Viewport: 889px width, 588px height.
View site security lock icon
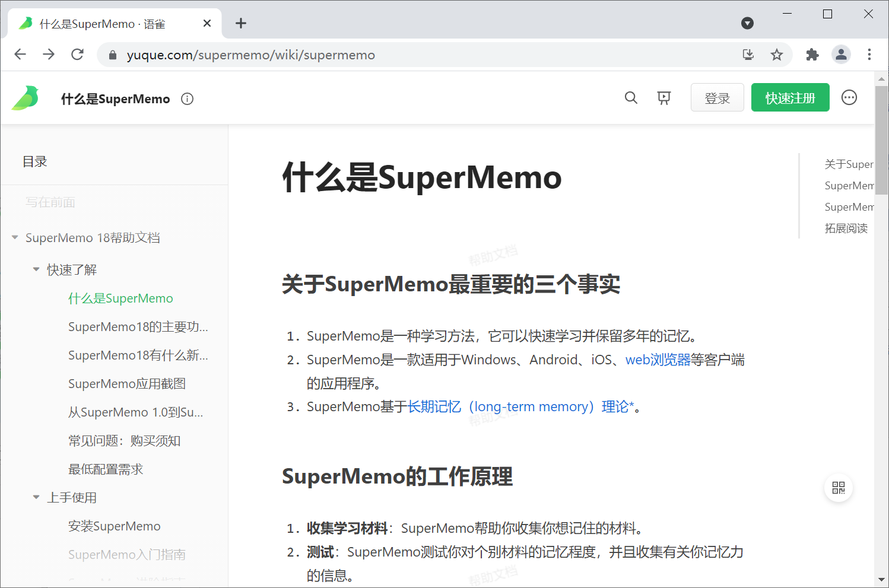pyautogui.click(x=112, y=55)
